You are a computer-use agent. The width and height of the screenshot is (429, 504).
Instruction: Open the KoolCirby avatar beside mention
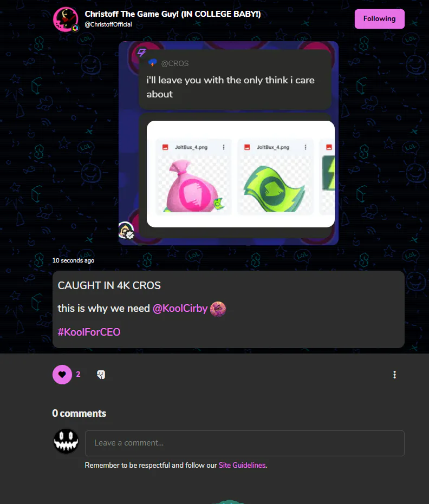(218, 309)
